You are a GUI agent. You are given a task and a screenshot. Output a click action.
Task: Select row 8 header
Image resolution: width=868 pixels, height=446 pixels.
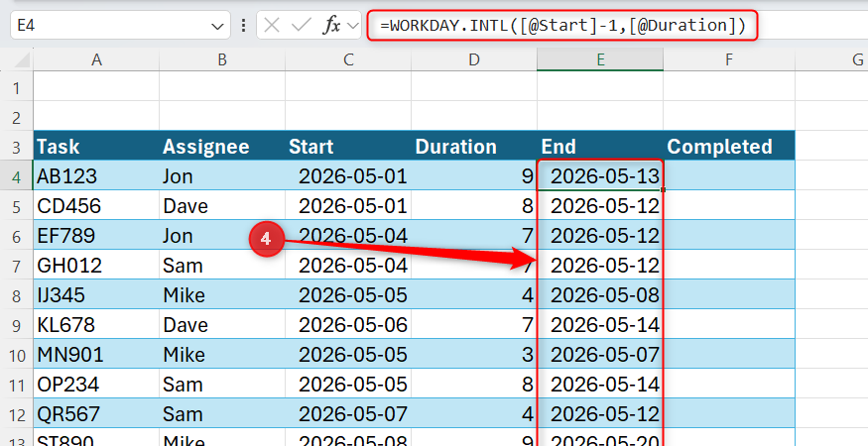point(16,295)
